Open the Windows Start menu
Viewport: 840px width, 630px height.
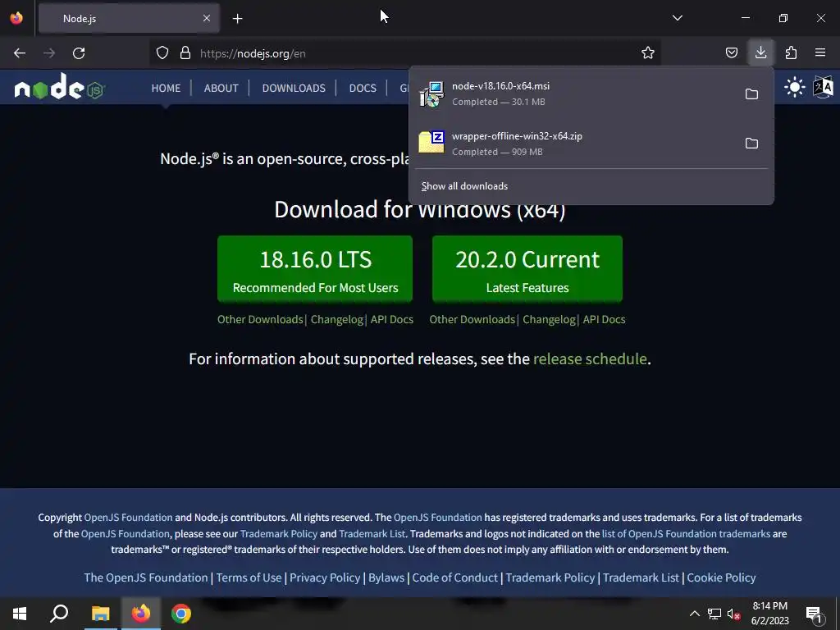tap(20, 614)
